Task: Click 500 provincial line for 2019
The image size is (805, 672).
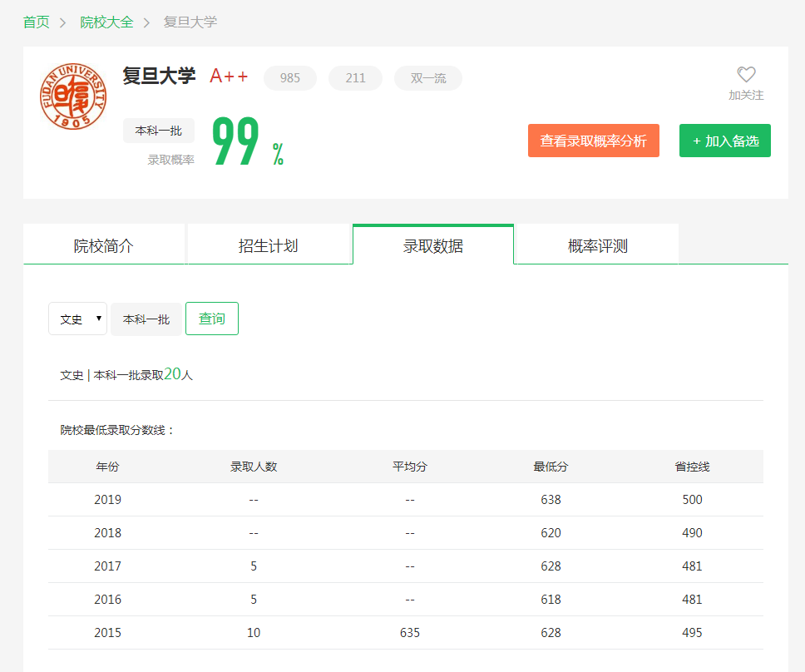Action: click(692, 500)
